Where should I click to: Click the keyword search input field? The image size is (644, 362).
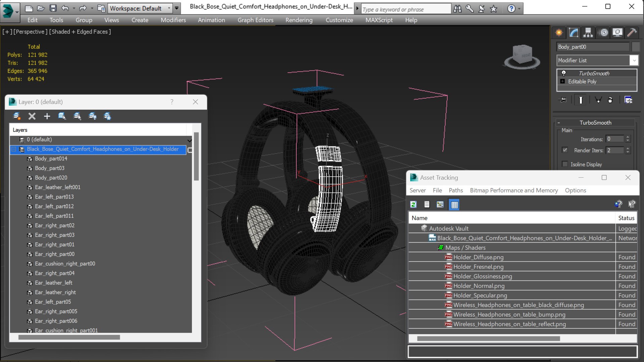click(406, 9)
